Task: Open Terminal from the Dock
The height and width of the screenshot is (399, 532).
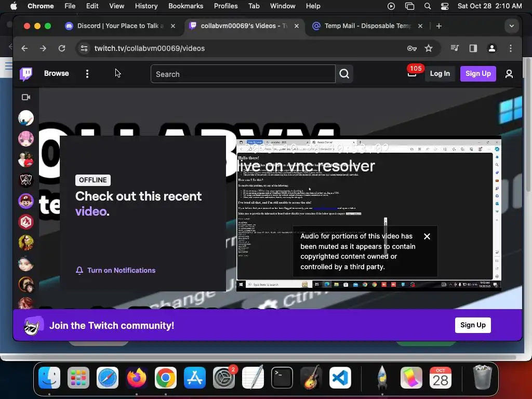Action: click(x=282, y=378)
